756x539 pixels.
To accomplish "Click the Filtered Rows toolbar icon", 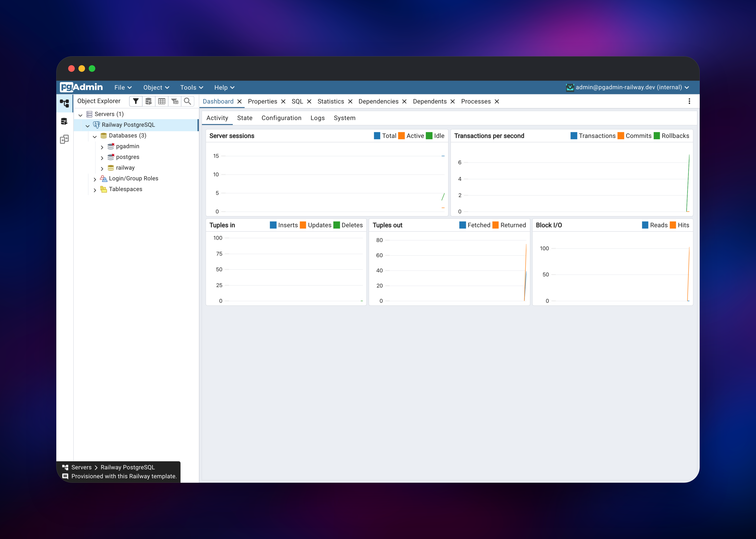I will pyautogui.click(x=175, y=101).
